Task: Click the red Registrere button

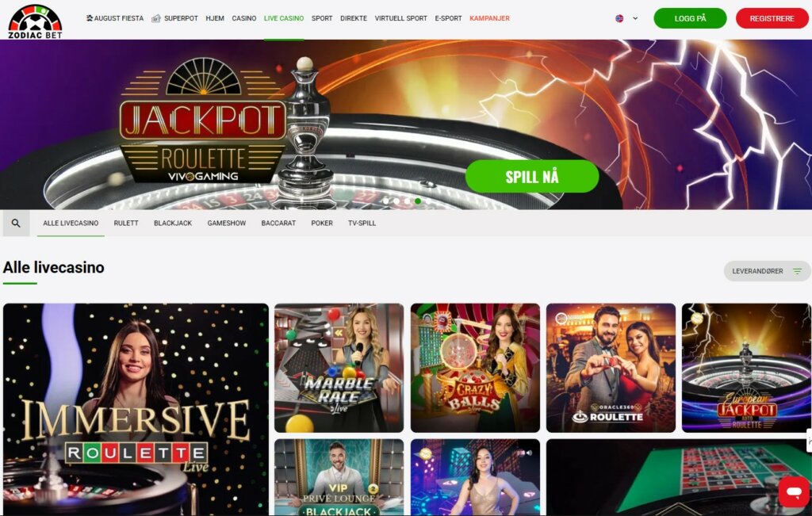Action: (772, 18)
